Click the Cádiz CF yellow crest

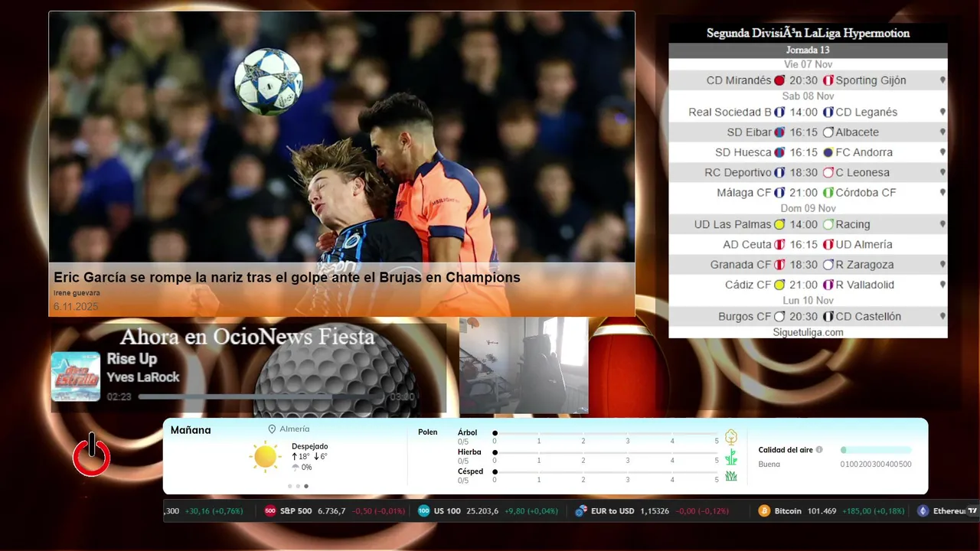pos(779,285)
